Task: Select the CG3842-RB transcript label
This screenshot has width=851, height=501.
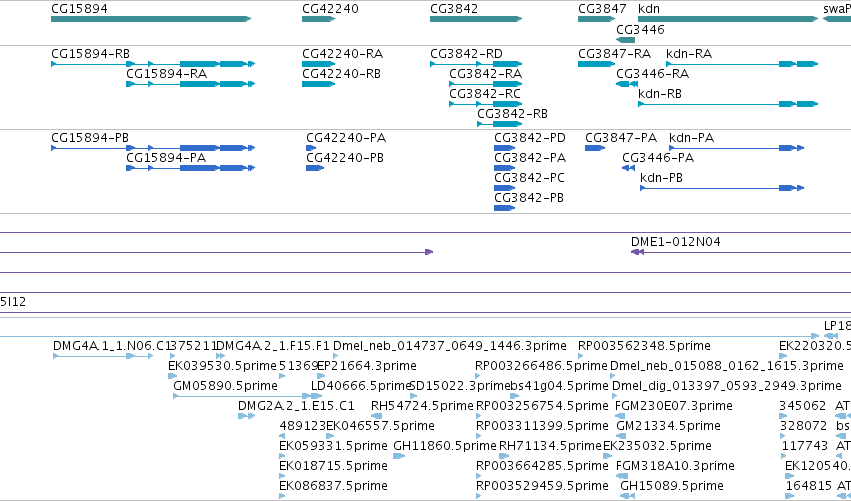Action: (512, 114)
